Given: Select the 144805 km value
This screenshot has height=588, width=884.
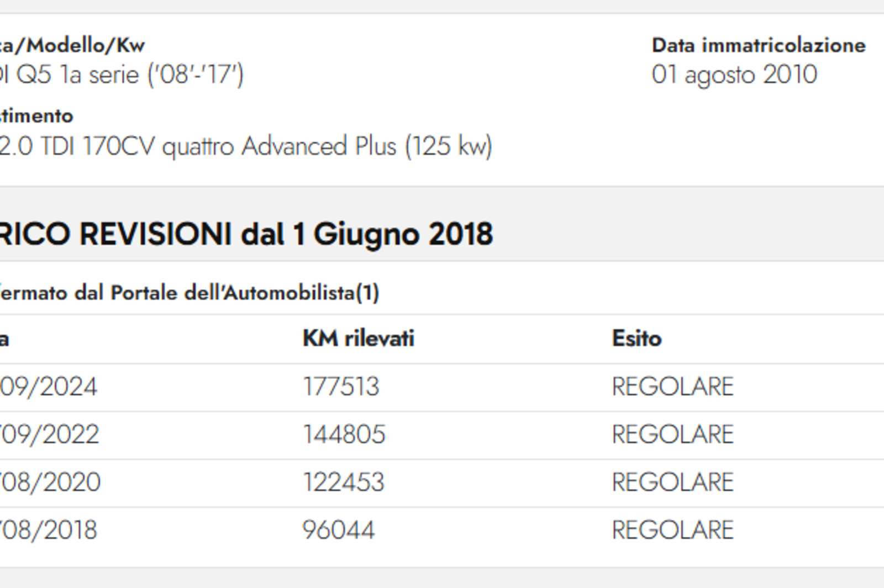Looking at the screenshot, I should (344, 435).
